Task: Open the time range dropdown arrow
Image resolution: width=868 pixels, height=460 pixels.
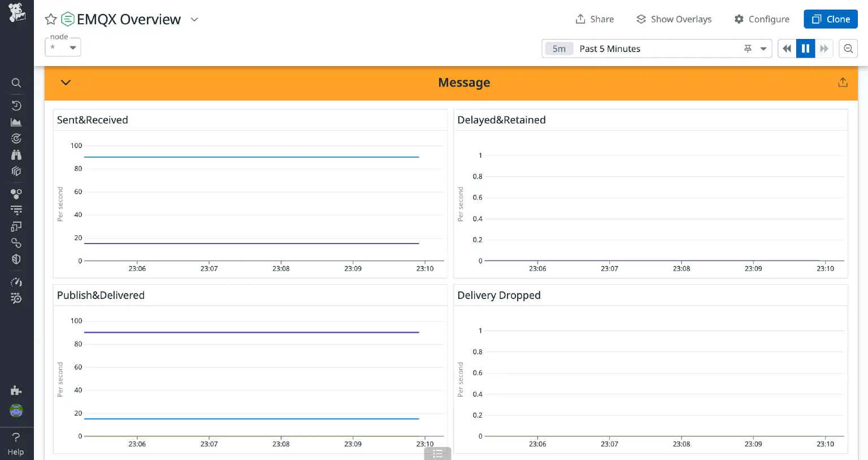Action: (x=763, y=49)
